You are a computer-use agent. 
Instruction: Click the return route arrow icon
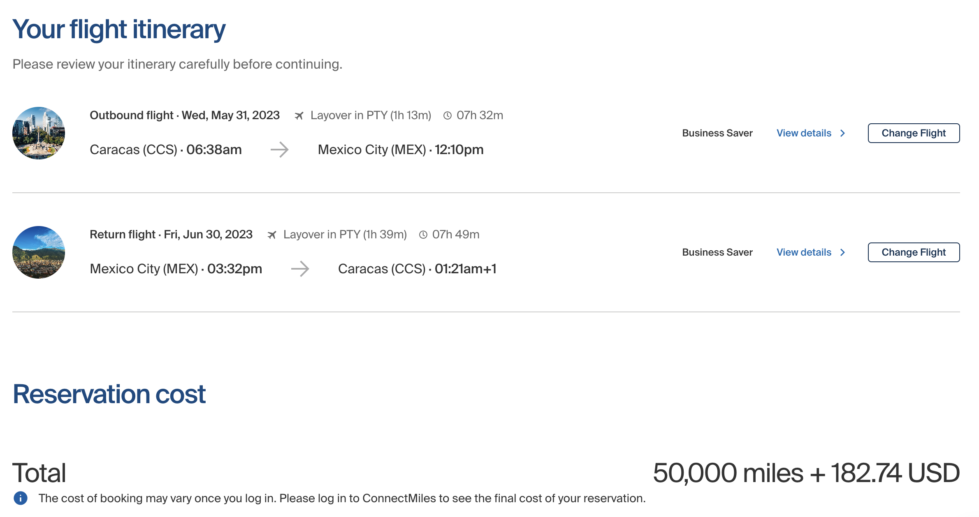coord(300,269)
